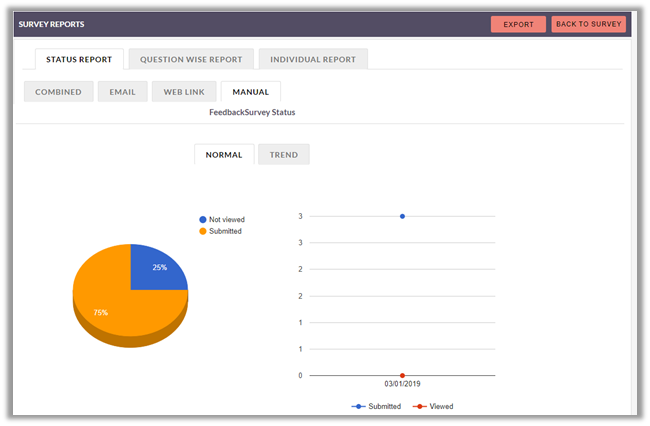
Task: Select the Combined filter tab
Action: [58, 92]
